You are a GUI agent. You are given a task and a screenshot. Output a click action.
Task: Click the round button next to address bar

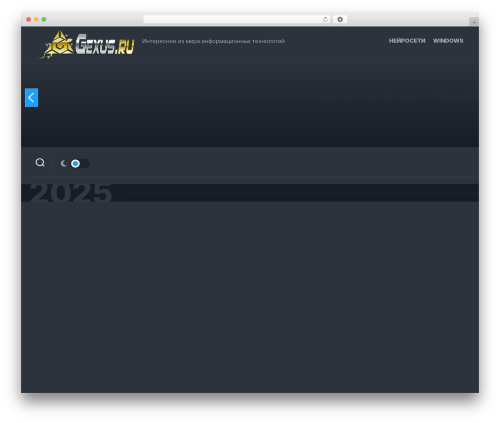[340, 19]
